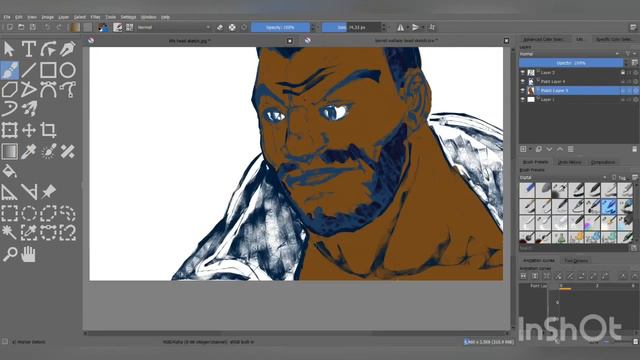Open the Filter menu
The width and height of the screenshot is (640, 360).
coord(96,17)
